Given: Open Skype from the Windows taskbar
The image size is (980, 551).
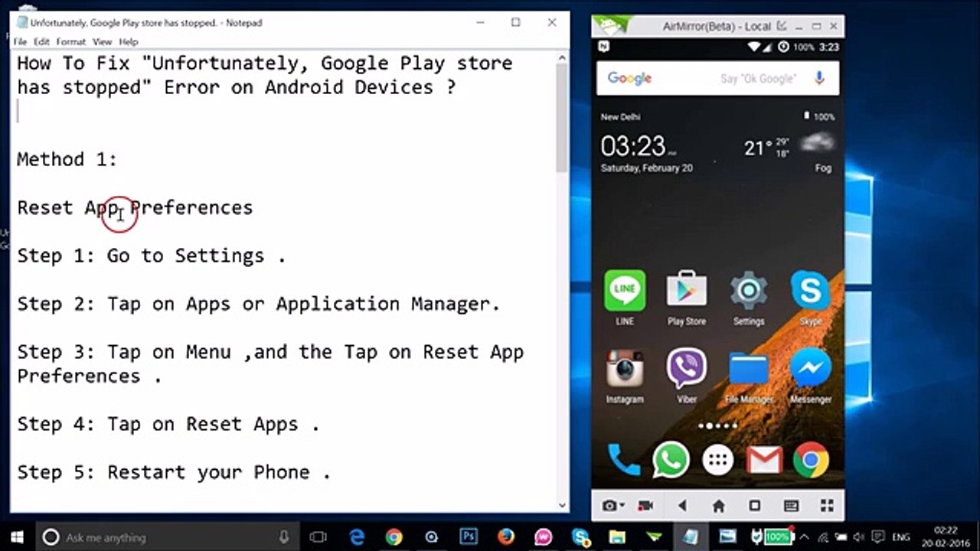Looking at the screenshot, I should 580,537.
